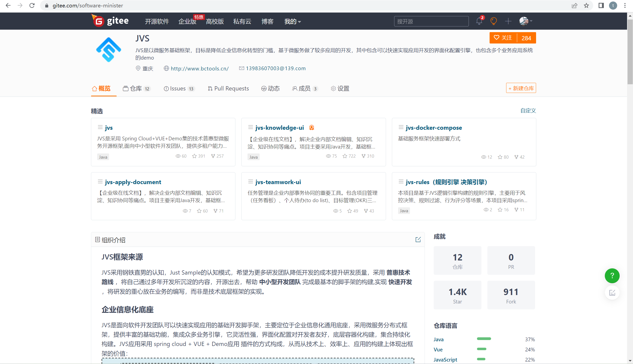This screenshot has height=364, width=633.
Task: Open the jvs-rules repository link
Action: click(446, 182)
